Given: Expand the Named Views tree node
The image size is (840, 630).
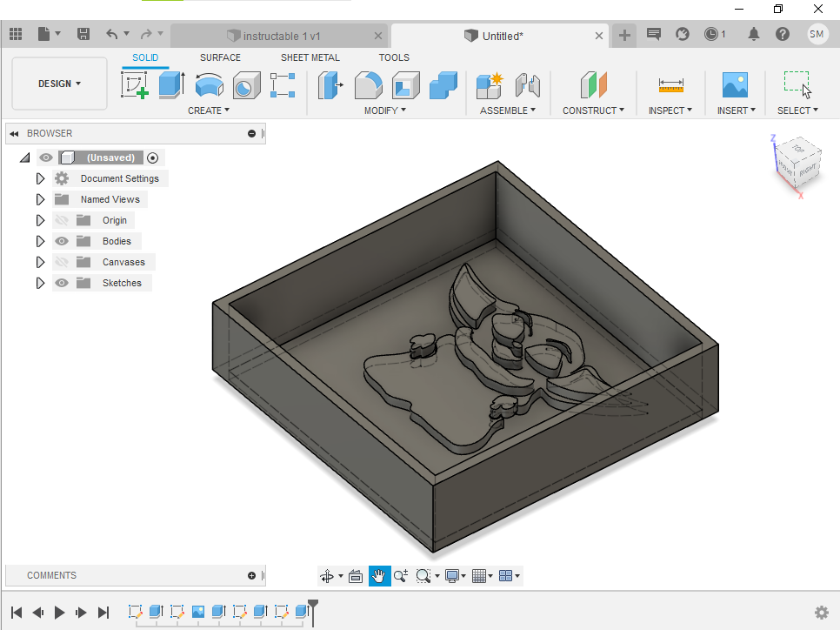Looking at the screenshot, I should (x=40, y=199).
